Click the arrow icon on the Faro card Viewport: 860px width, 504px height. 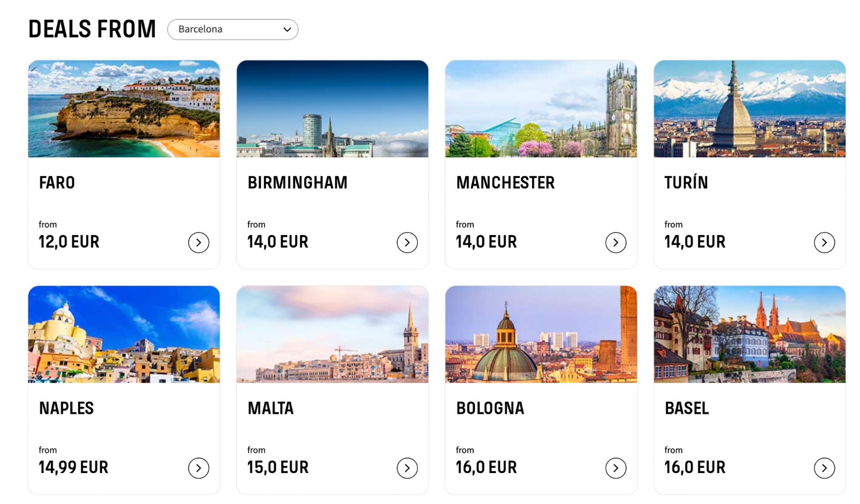pos(198,242)
